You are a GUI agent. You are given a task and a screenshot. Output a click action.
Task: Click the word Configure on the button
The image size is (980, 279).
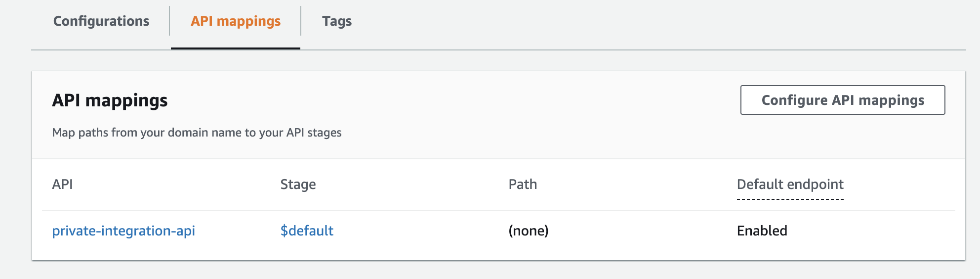point(794,100)
